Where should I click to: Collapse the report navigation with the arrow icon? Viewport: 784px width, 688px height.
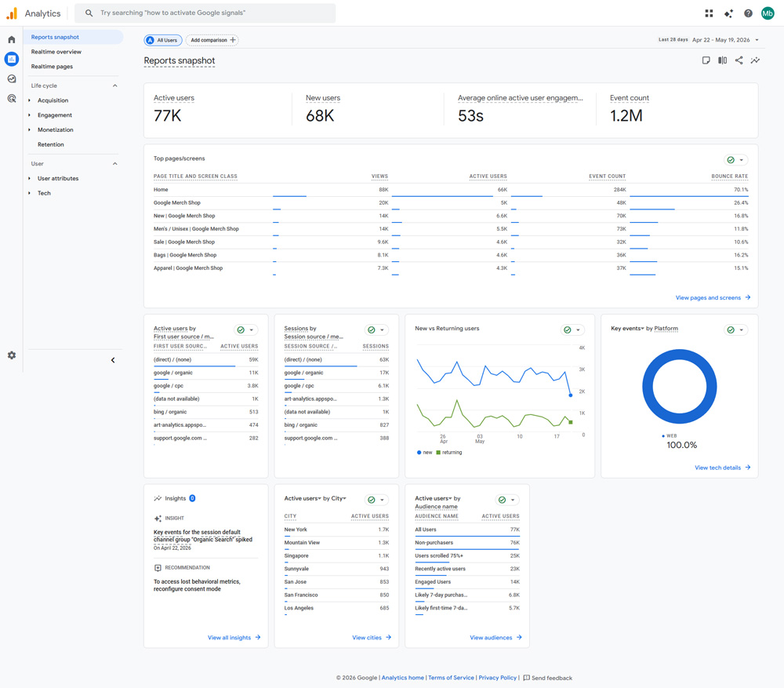(113, 360)
